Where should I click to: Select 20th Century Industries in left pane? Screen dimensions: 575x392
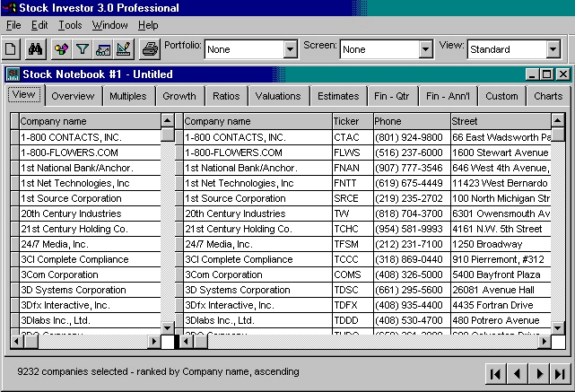(90, 213)
